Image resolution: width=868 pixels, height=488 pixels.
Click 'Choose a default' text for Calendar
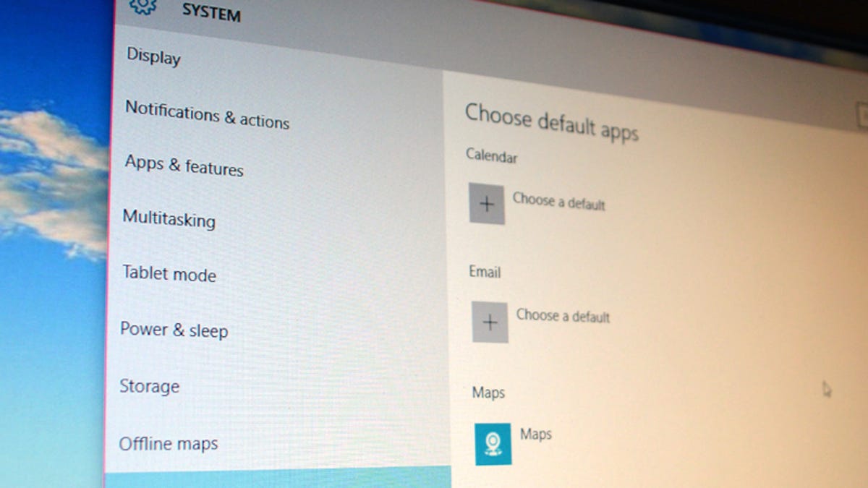(558, 201)
